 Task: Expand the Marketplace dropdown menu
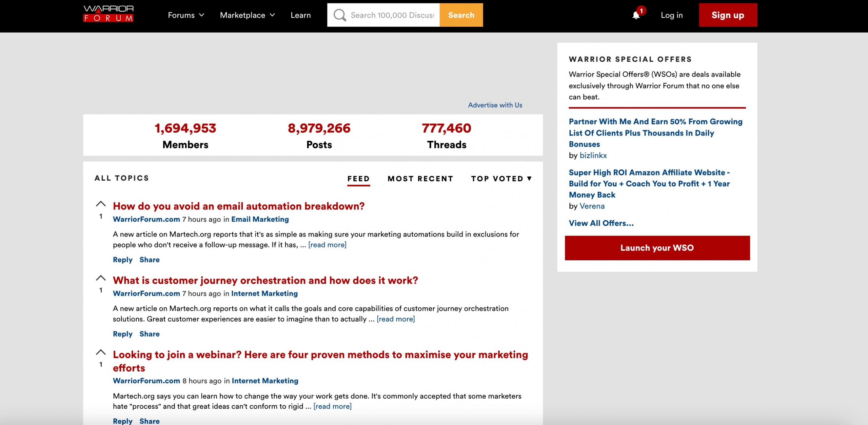(248, 15)
